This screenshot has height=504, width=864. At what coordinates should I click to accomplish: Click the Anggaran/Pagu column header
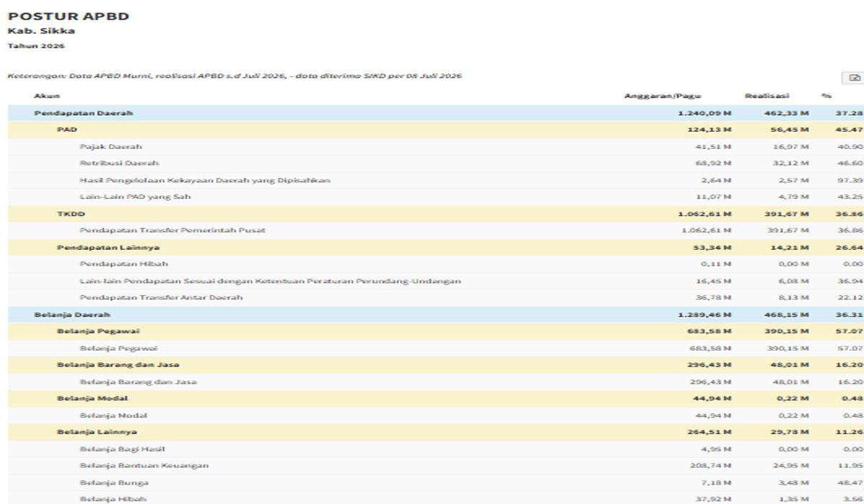(662, 96)
